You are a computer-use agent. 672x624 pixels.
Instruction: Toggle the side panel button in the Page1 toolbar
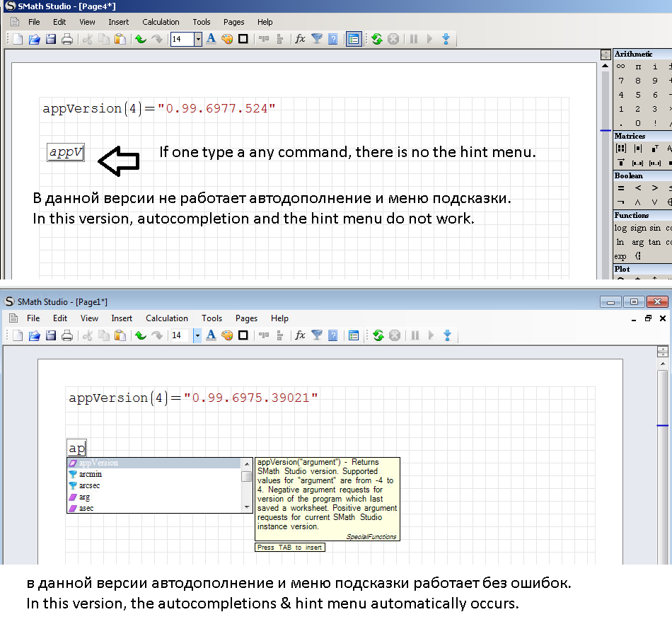pos(354,335)
